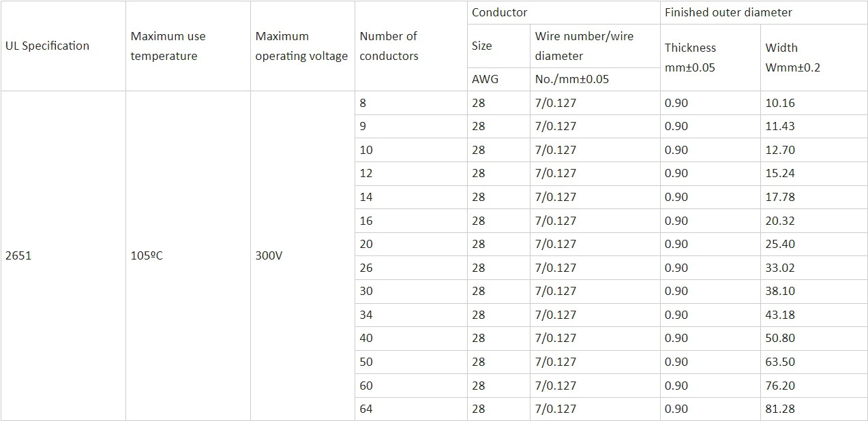Select the 63.50 width cell
This screenshot has height=421, width=868.
click(780, 362)
